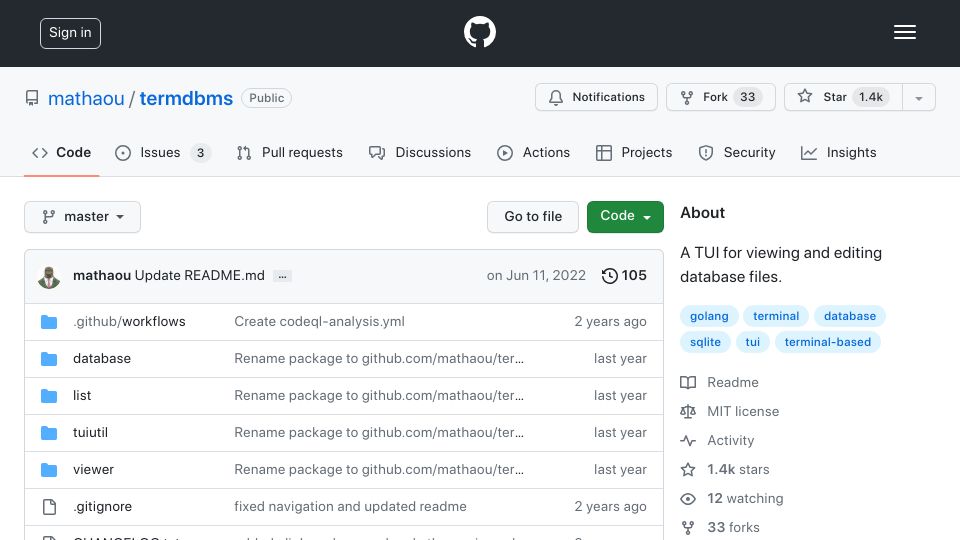The width and height of the screenshot is (960, 540).
Task: Open the Pull requests tab
Action: 290,152
